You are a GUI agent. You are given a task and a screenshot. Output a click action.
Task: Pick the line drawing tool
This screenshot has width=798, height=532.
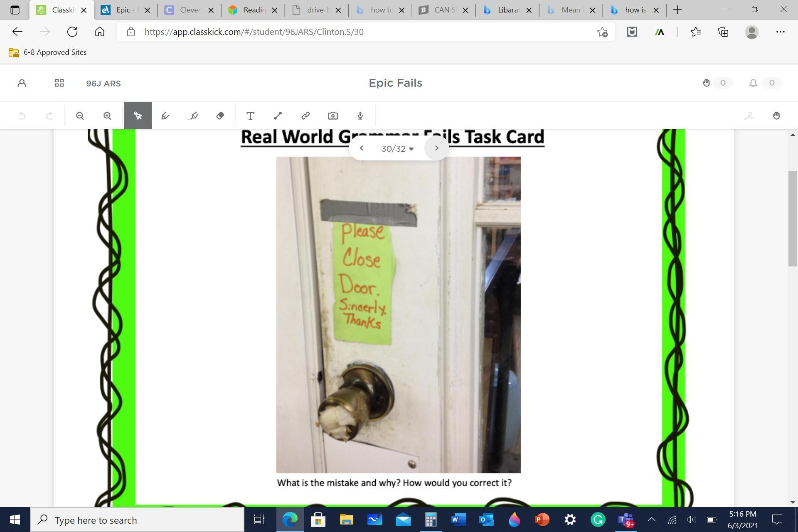tap(278, 116)
